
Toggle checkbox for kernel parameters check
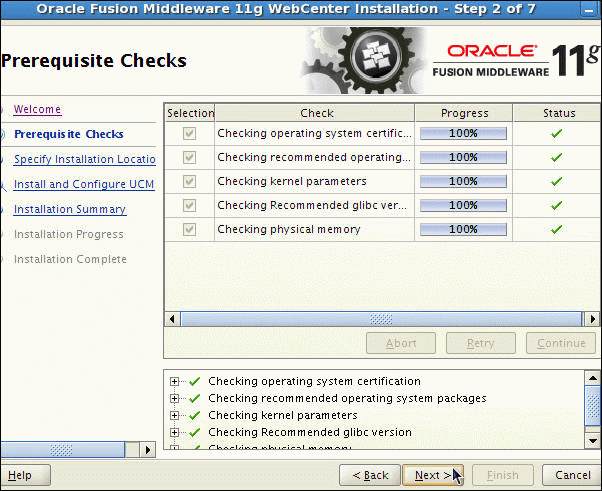189,181
